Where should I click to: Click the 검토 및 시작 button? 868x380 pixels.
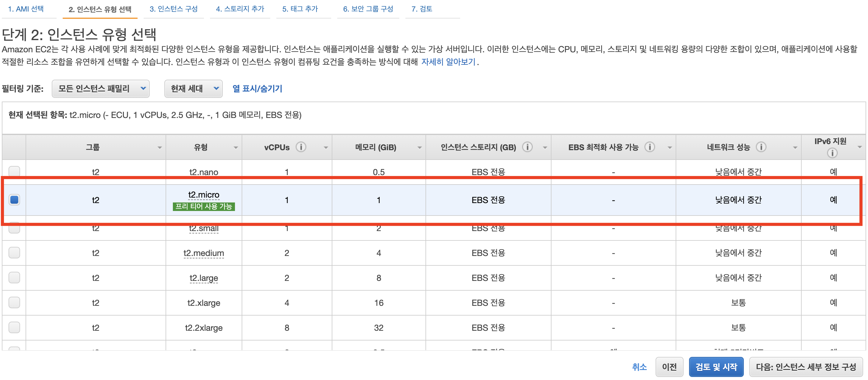tap(716, 367)
